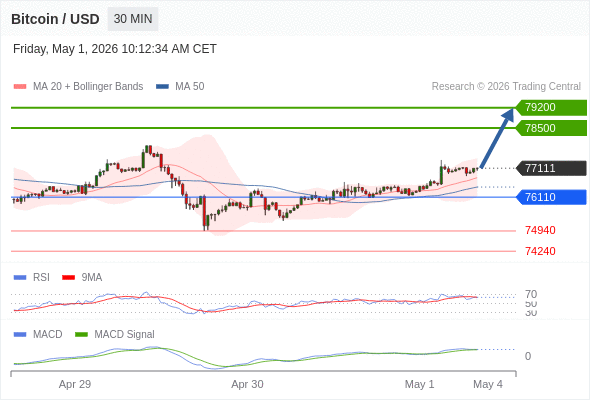The height and width of the screenshot is (400, 590).
Task: Toggle the 9MA red legend marker
Action: pos(68,278)
